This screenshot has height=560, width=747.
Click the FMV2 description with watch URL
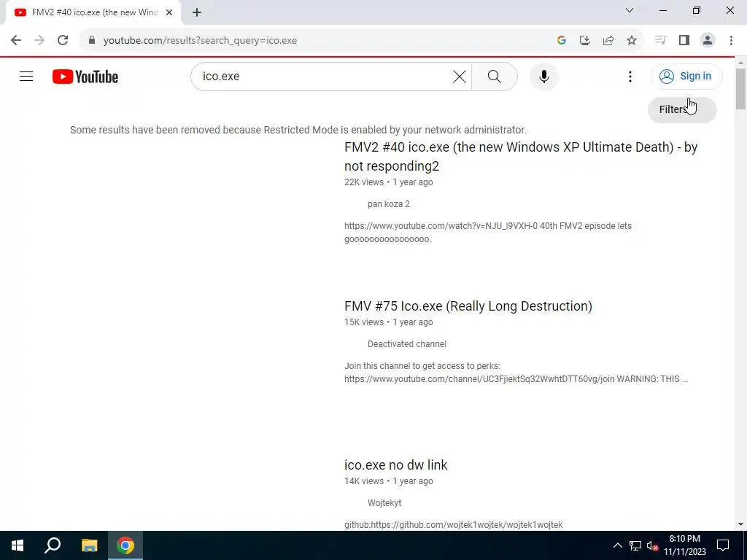point(488,233)
